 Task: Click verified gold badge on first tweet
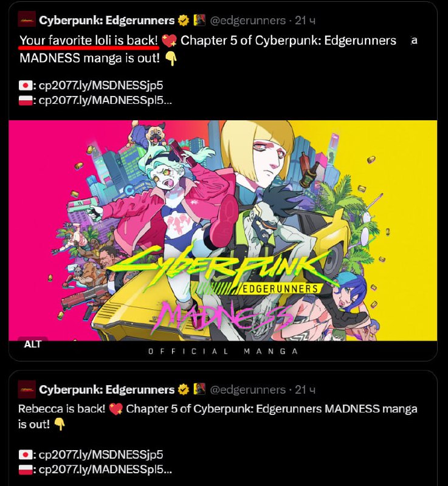pos(184,21)
